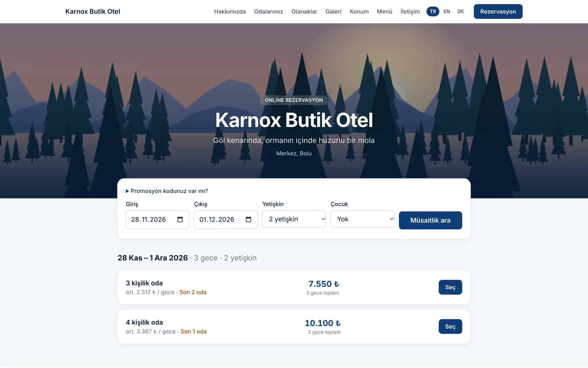The height and width of the screenshot is (368, 588).
Task: Open Olanaklar from the top nav
Action: pos(304,11)
